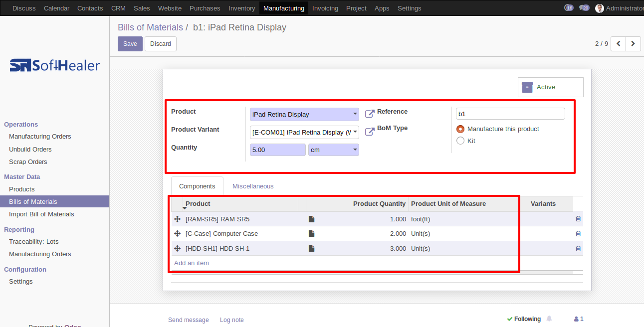This screenshot has width=644, height=327.
Task: Click the 1.000 quantity cell of RAM SR5
Action: tap(365, 219)
